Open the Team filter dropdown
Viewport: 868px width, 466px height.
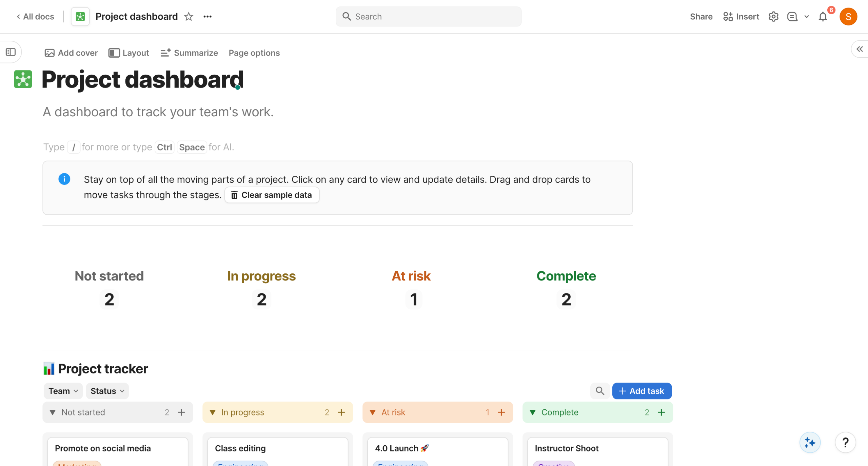click(63, 391)
